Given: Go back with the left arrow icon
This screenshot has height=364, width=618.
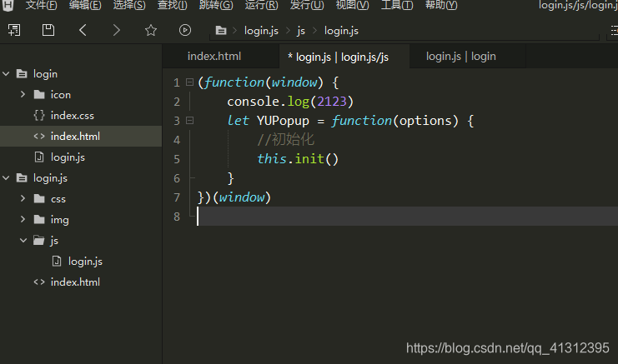Looking at the screenshot, I should coord(83,30).
